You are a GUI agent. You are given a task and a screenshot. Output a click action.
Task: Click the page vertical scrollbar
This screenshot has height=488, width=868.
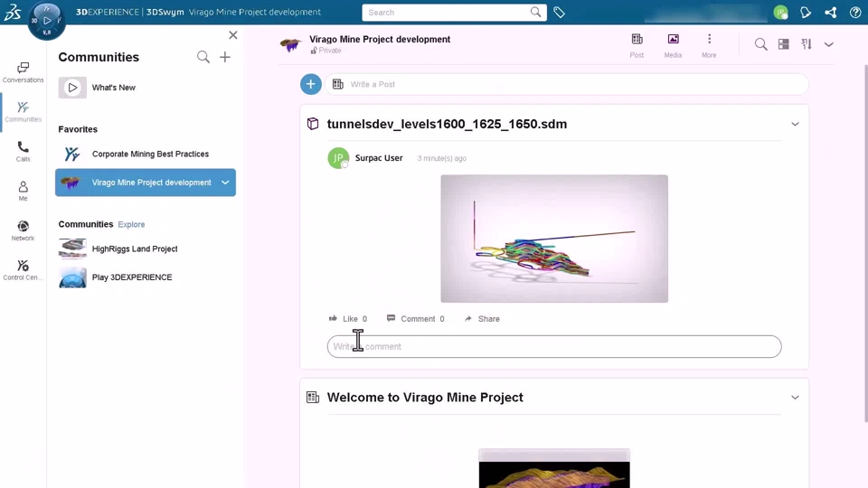pos(865,243)
